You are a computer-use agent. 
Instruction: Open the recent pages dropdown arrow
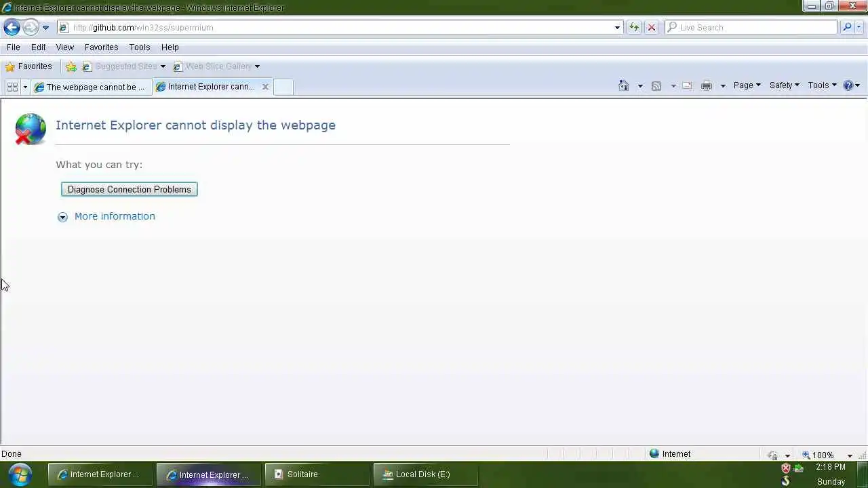click(x=45, y=28)
